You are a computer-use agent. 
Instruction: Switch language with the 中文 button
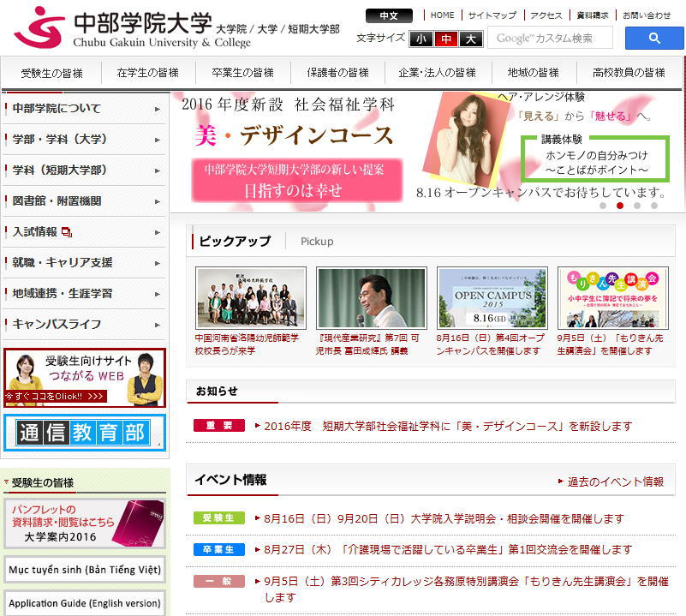click(389, 15)
